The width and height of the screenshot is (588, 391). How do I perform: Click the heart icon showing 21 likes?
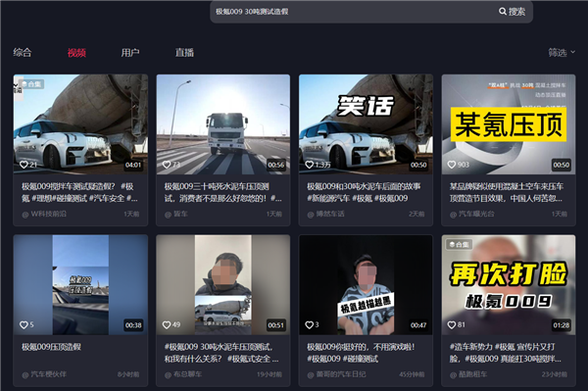click(x=24, y=165)
